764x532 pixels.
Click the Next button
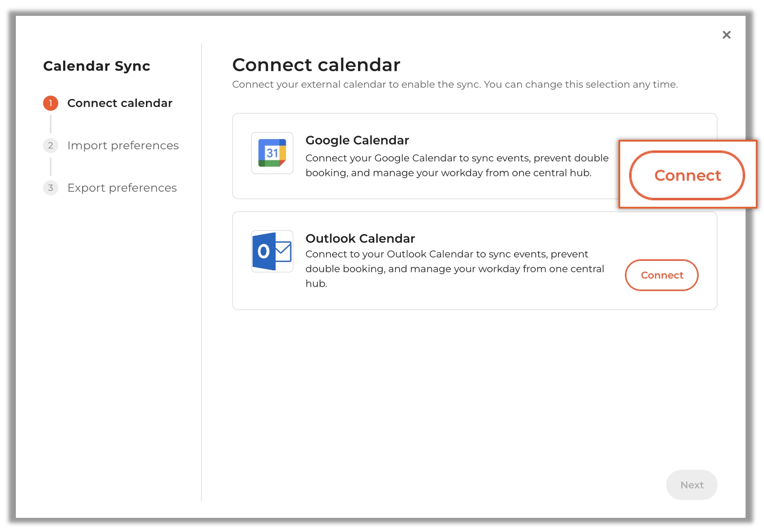coord(691,485)
